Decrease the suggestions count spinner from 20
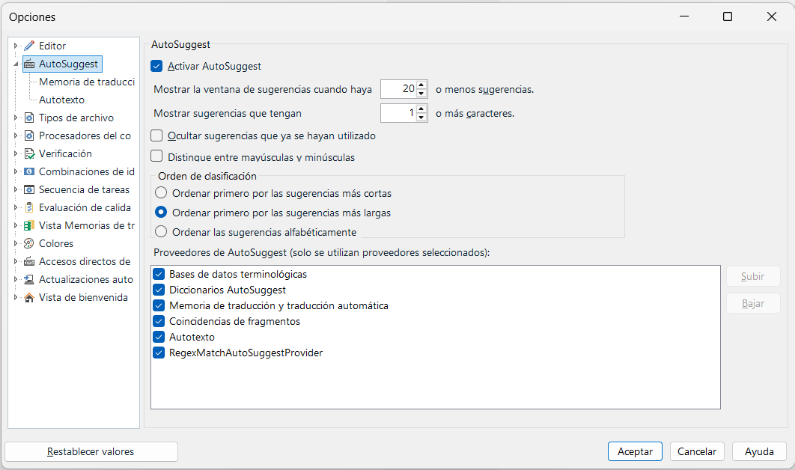The width and height of the screenshot is (795, 470). [421, 93]
